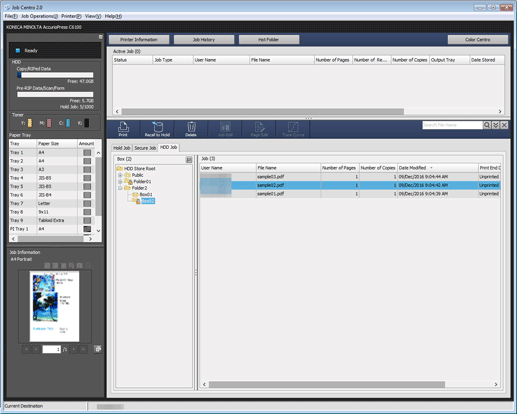The width and height of the screenshot is (517, 414).
Task: Expand the Public folder node
Action: 120,175
